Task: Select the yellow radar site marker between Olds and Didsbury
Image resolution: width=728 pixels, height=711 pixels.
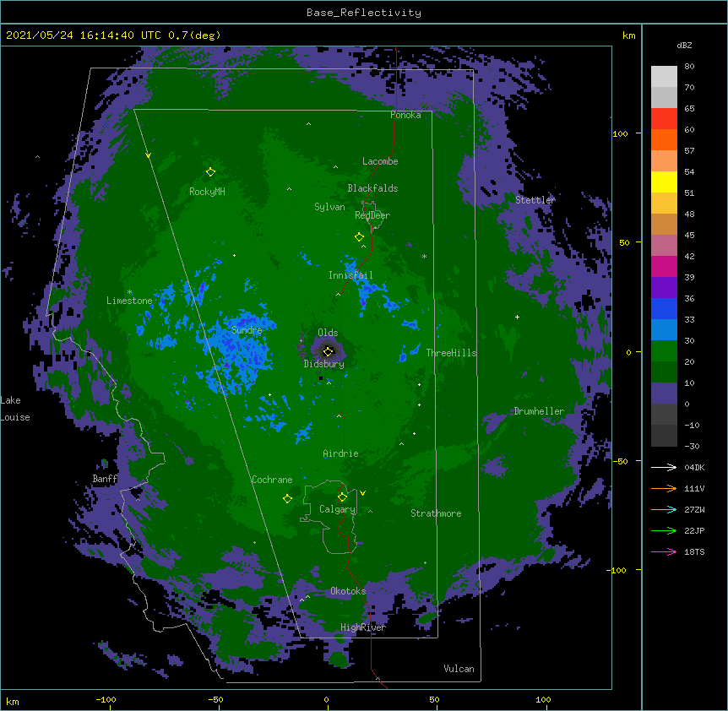Action: [328, 351]
